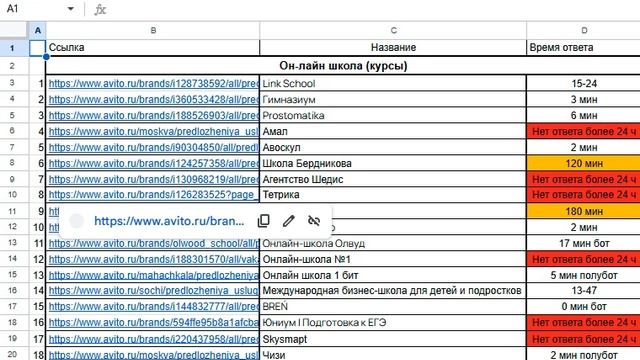
Task: Select column A header
Action: click(38, 31)
